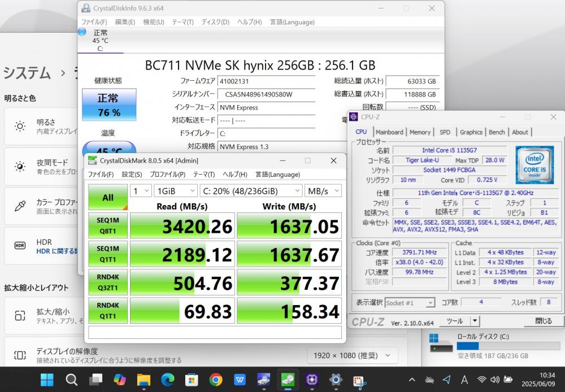Open WPS Writer from the taskbar
Screen dimensions: 565x392
(240, 380)
